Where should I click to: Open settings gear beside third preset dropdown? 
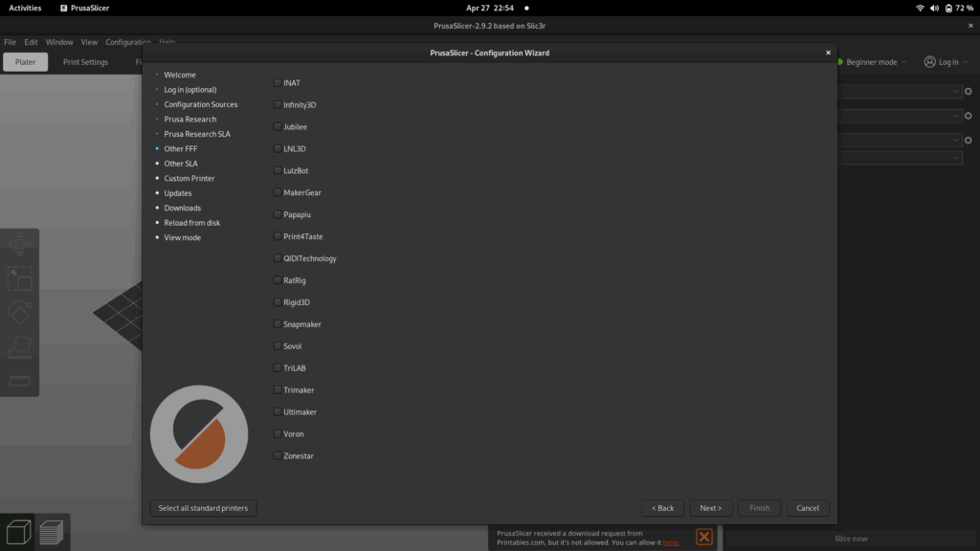969,140
